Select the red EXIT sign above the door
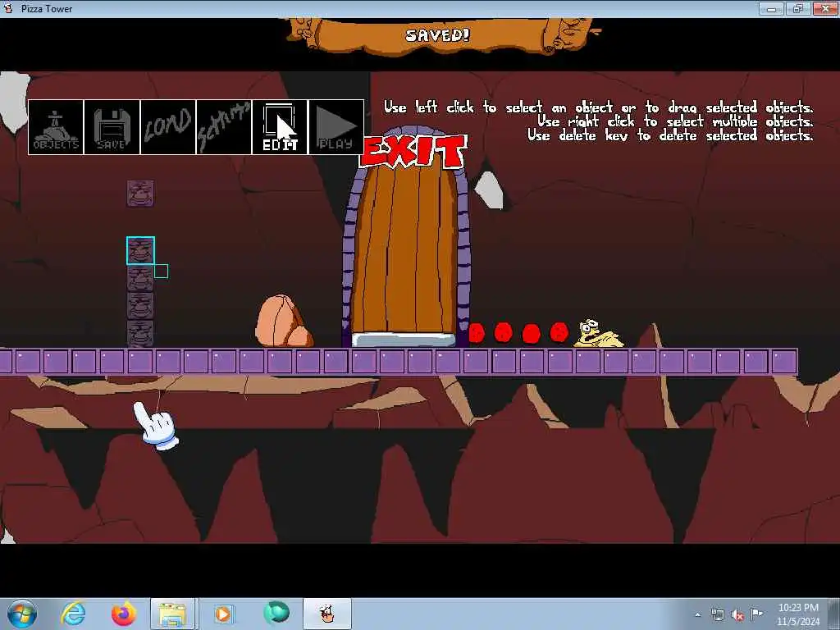 point(413,152)
